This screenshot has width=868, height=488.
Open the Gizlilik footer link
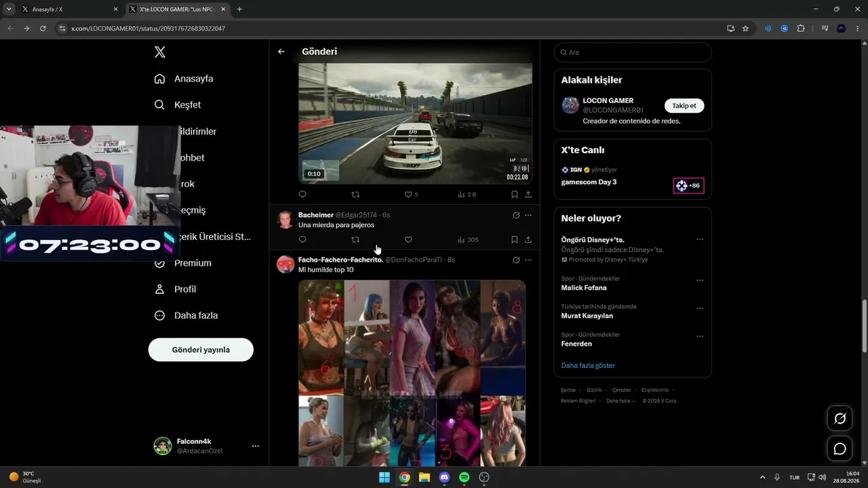click(594, 390)
